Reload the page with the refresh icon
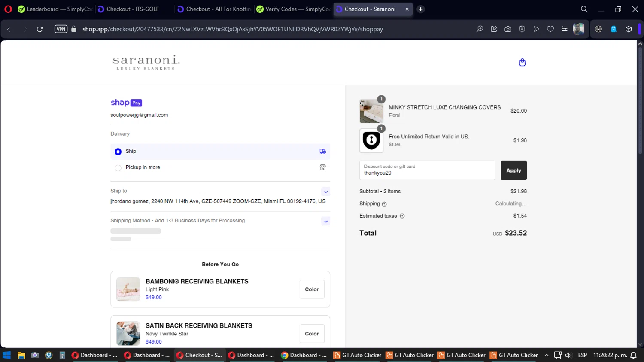This screenshot has height=362, width=644. coord(39,29)
